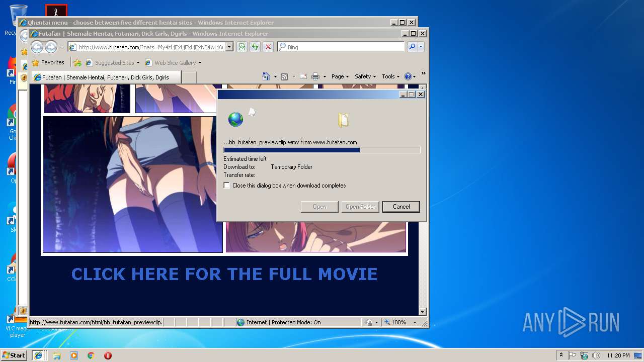Click the taskbar clock showing 11:20 PM
The height and width of the screenshot is (362, 644).
pos(618,355)
